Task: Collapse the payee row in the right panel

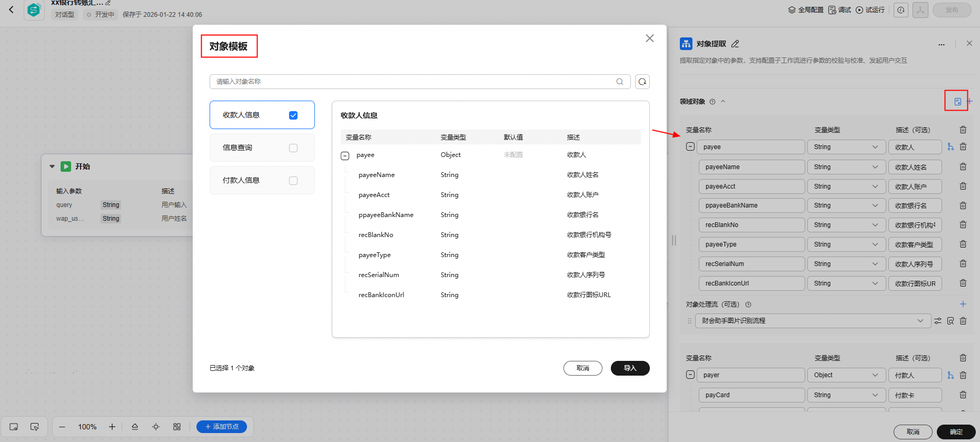Action: click(690, 146)
